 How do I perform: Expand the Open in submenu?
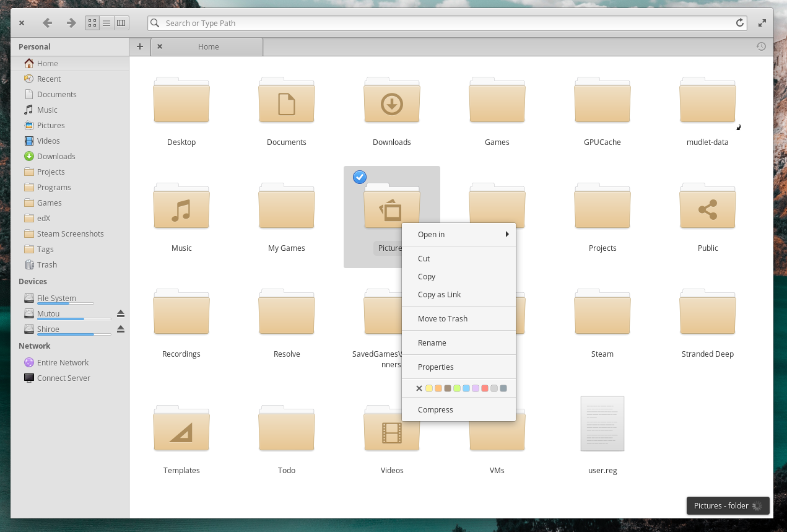pos(458,234)
